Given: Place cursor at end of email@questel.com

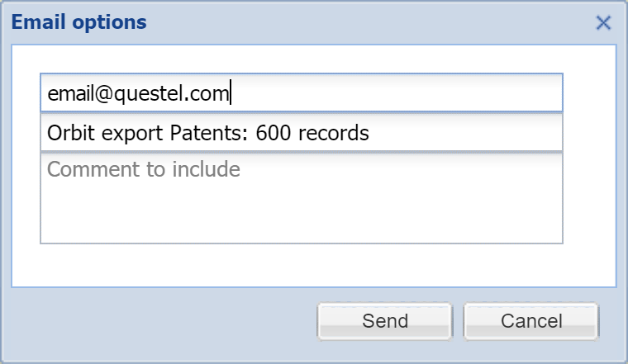Looking at the screenshot, I should pyautogui.click(x=229, y=94).
